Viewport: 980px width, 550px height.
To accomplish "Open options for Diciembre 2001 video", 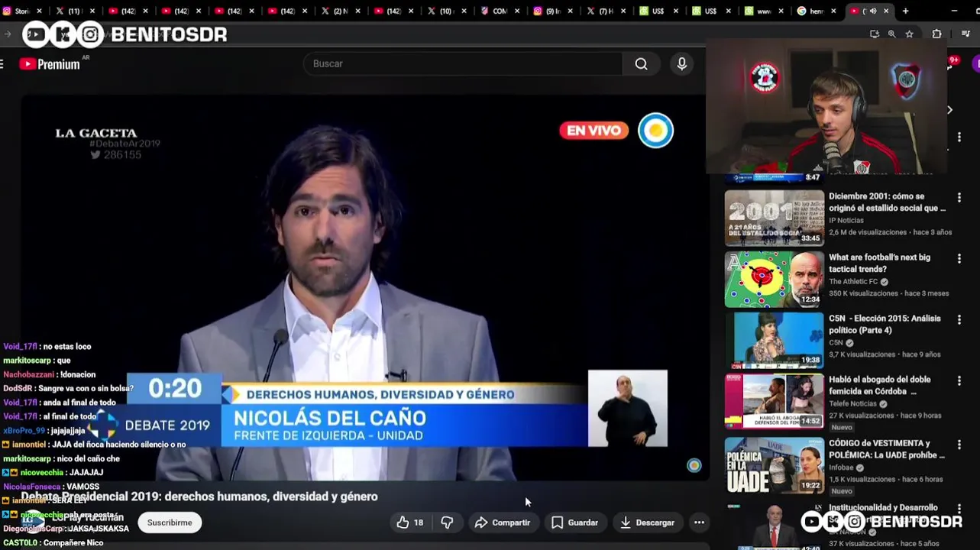I will point(959,198).
